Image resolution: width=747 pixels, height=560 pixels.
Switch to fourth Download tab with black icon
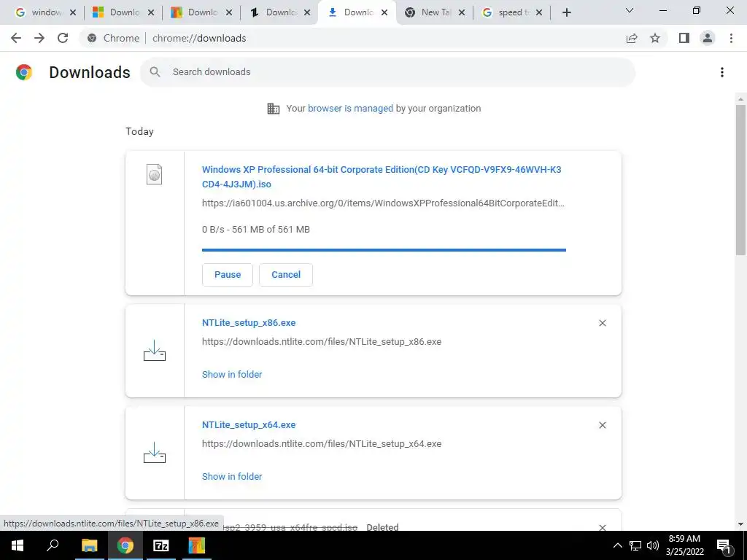280,13
